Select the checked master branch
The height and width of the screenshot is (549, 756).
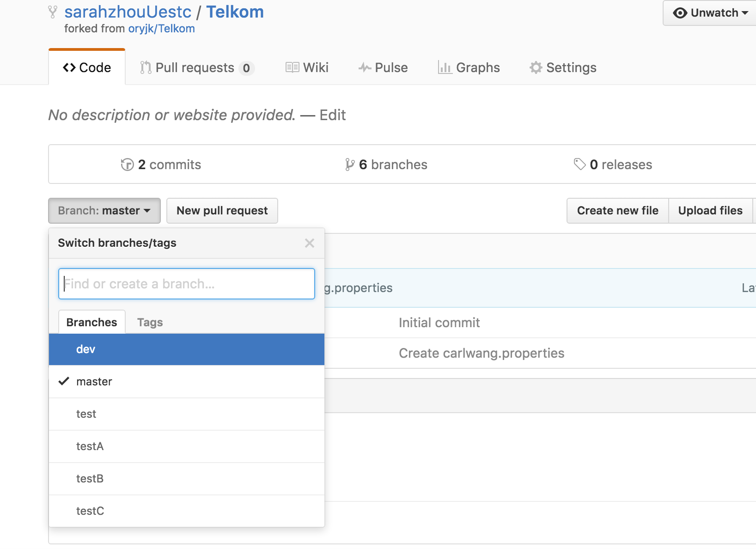[187, 382]
